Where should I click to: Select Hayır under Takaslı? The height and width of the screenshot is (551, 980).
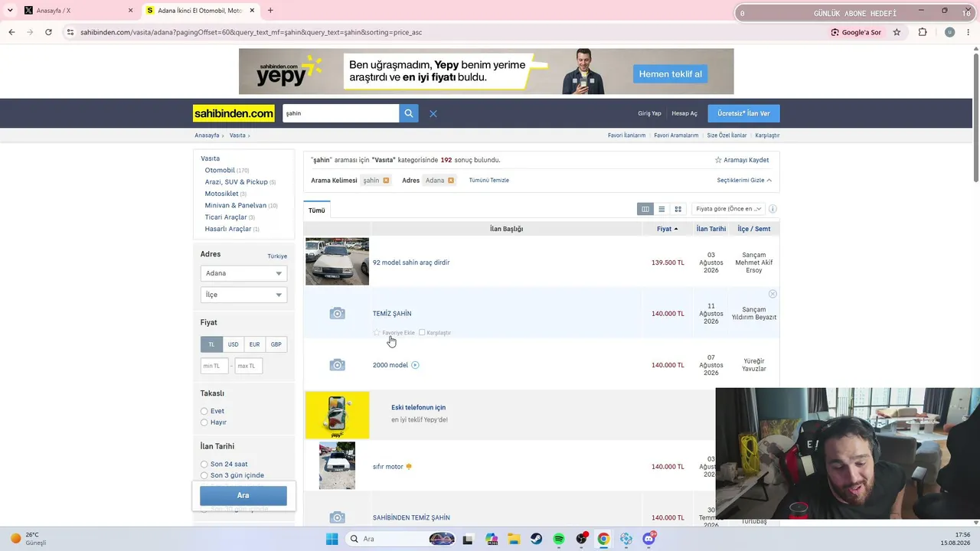(204, 422)
